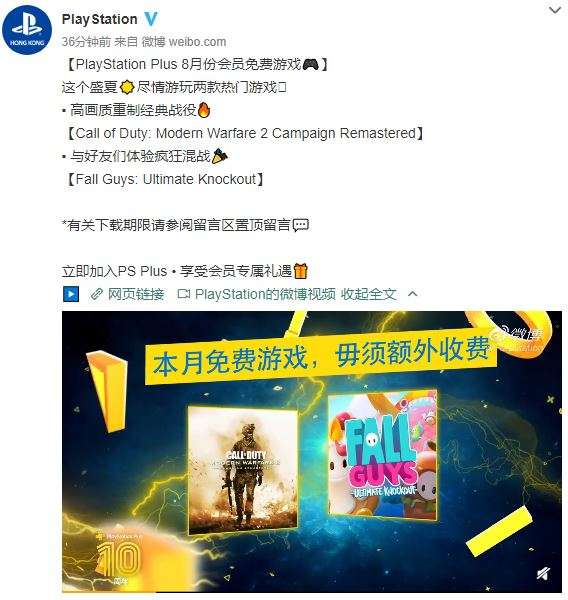Image resolution: width=568 pixels, height=600 pixels.
Task: Click the 36分钟前 post timestamp
Action: tap(87, 42)
